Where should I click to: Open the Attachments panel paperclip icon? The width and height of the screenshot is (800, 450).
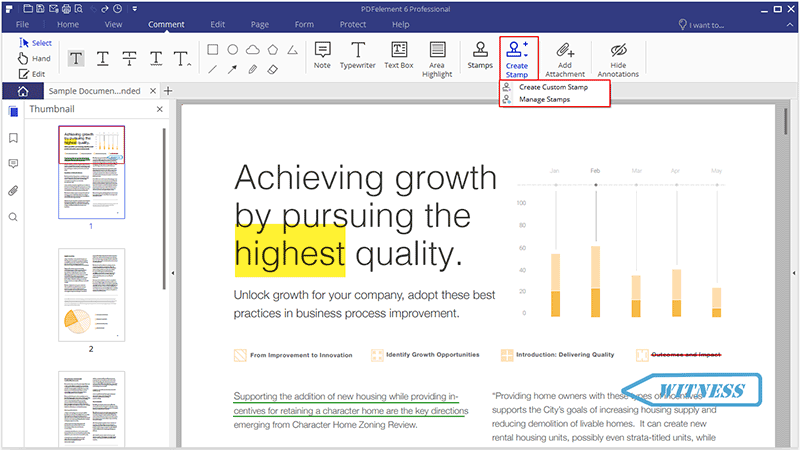tap(13, 191)
